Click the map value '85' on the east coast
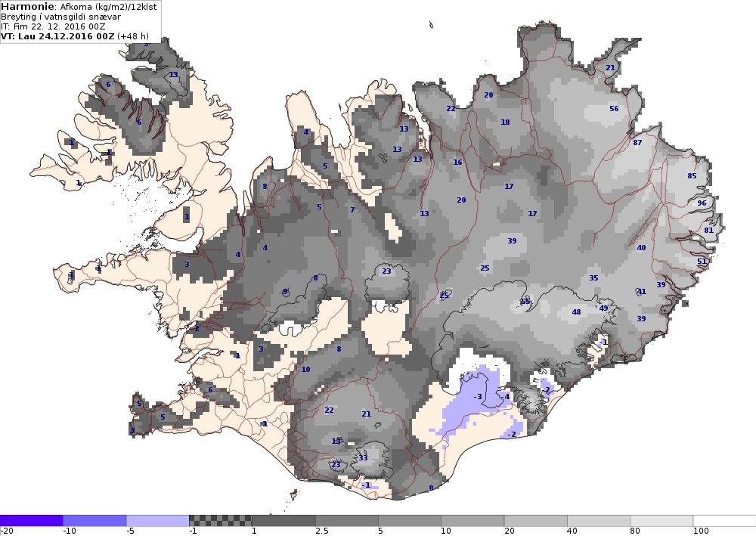The height and width of the screenshot is (536, 756). click(x=692, y=176)
